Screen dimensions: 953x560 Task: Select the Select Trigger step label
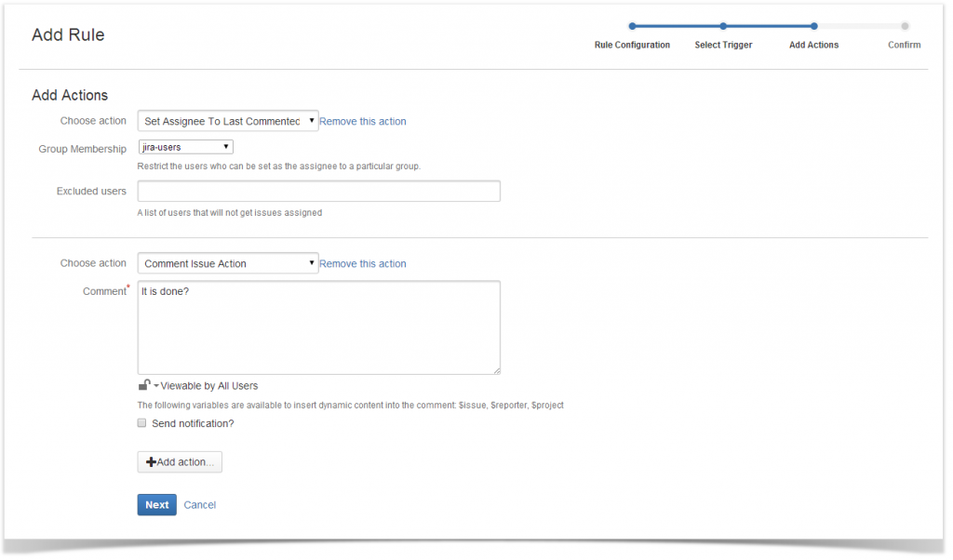[x=723, y=45]
